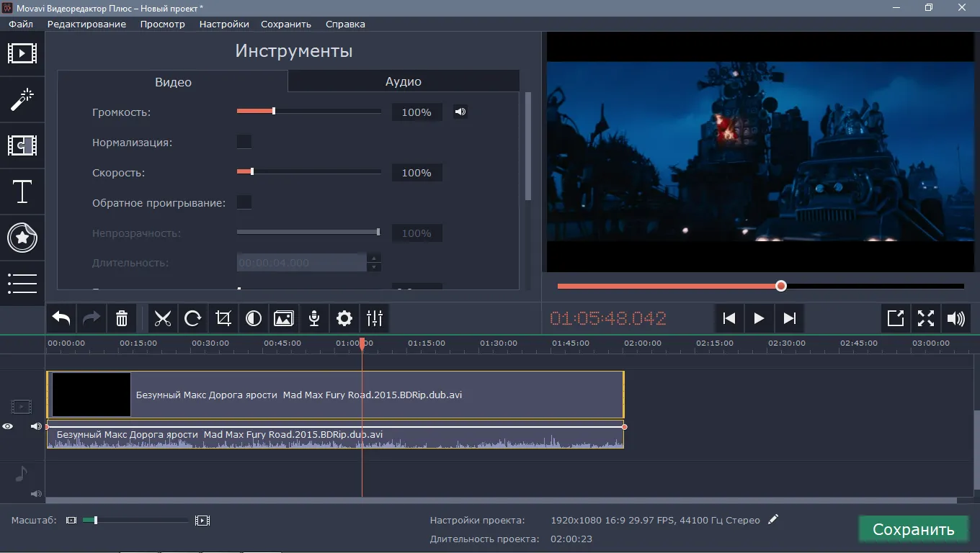Click the Split clip scissors icon
Screen dimensions: 980x553
tap(163, 318)
